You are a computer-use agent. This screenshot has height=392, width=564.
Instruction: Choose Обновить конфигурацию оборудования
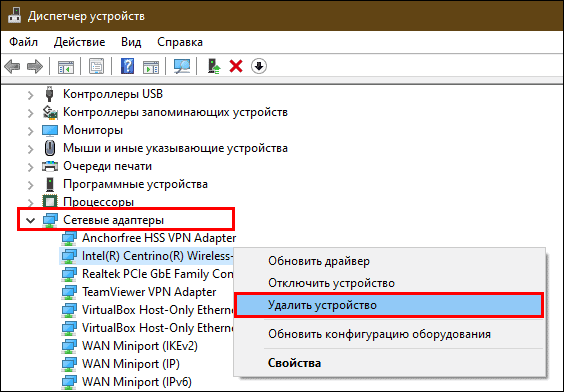[x=390, y=334]
